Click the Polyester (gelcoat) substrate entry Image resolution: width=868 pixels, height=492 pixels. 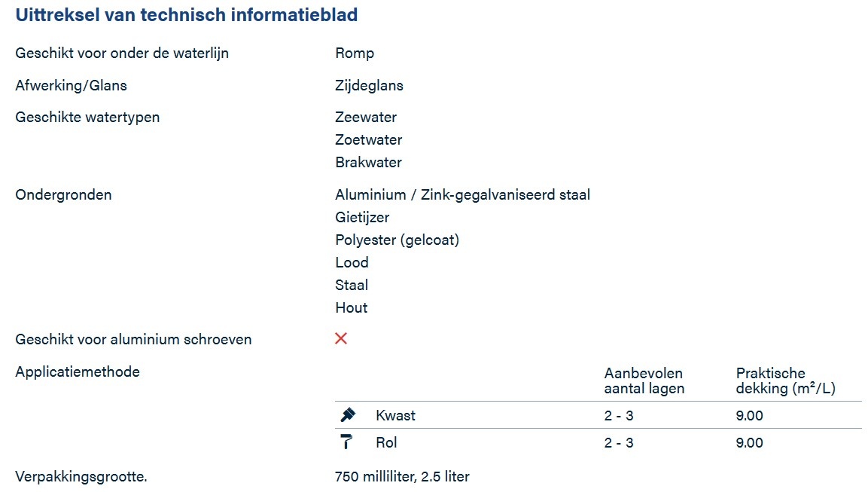click(397, 240)
